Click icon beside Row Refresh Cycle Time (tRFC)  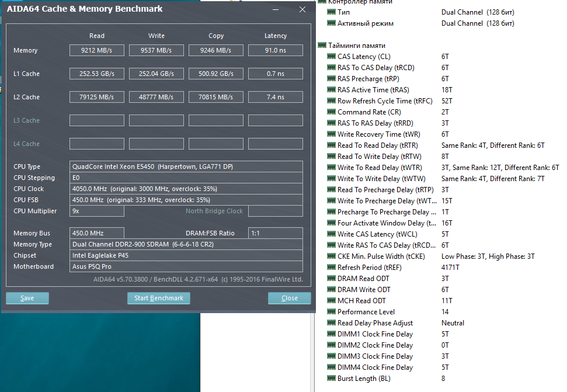click(331, 100)
